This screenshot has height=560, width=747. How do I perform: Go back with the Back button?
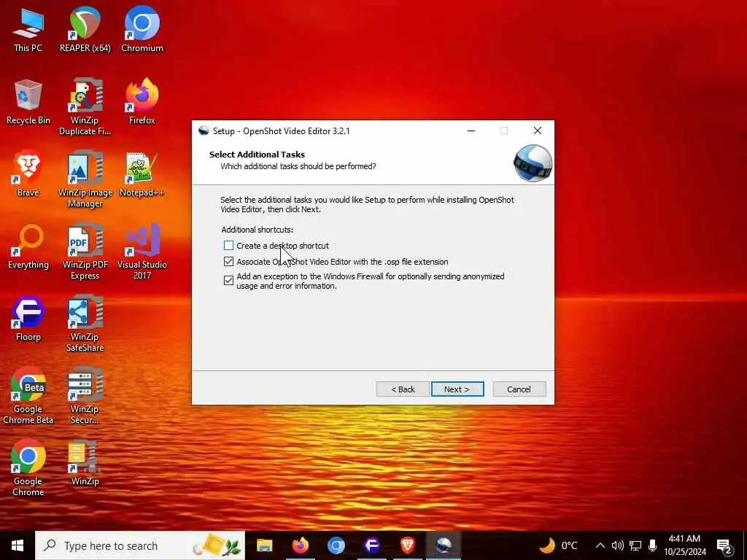pyautogui.click(x=403, y=389)
